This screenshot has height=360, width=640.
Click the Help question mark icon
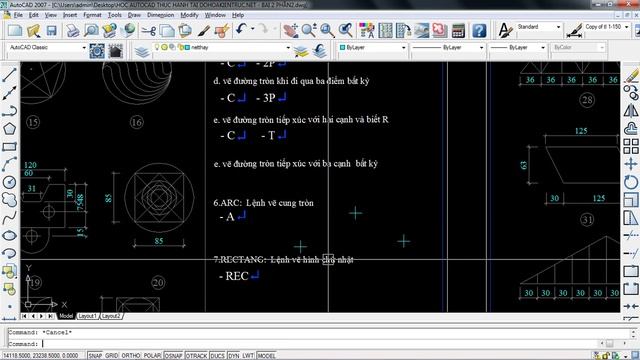(x=479, y=31)
